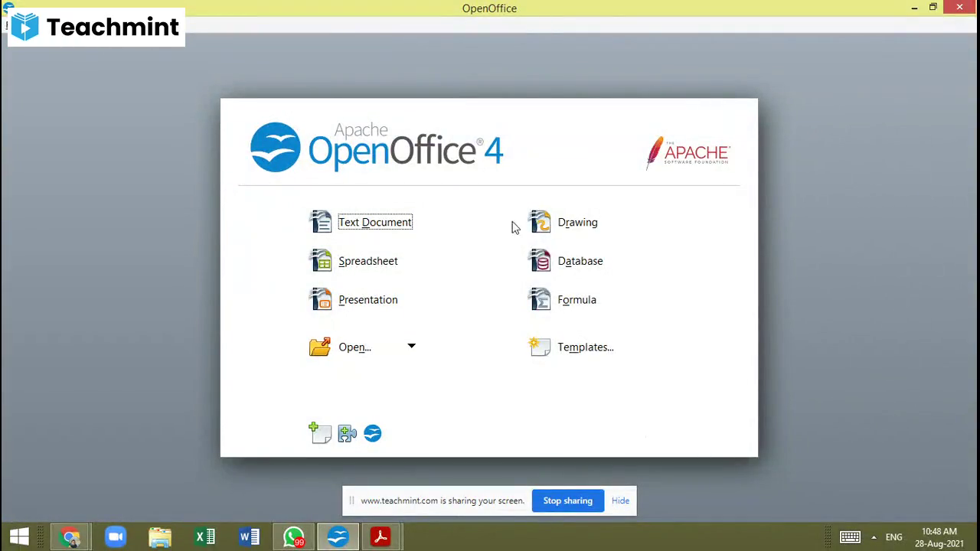
Task: Click the Templates icon
Action: pos(539,347)
